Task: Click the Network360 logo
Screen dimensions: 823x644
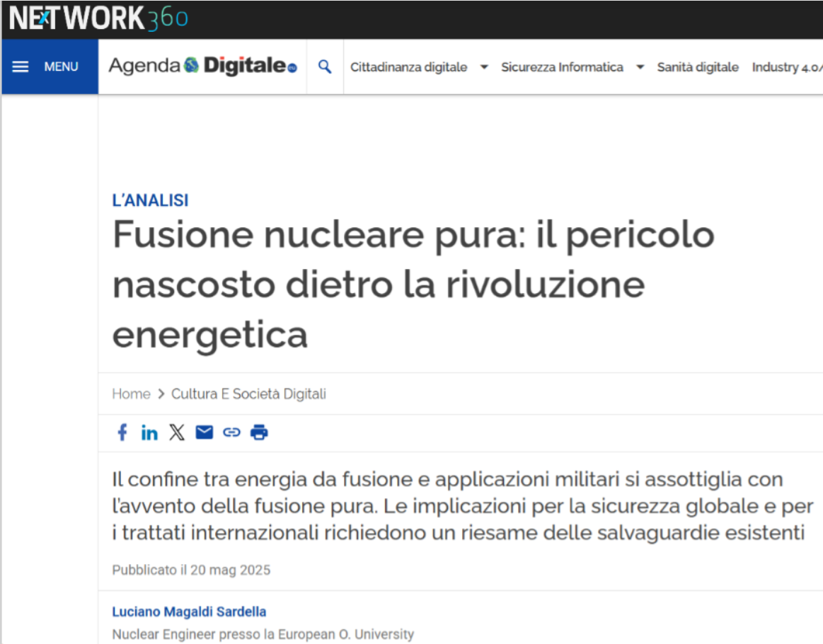Action: point(98,18)
